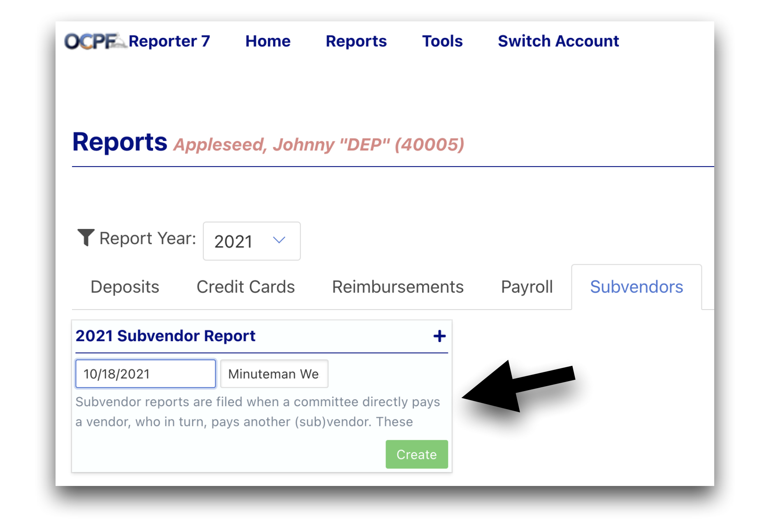Viewport: 771px width, 532px height.
Task: Click the 2021 Subvendor Report heading
Action: (165, 336)
